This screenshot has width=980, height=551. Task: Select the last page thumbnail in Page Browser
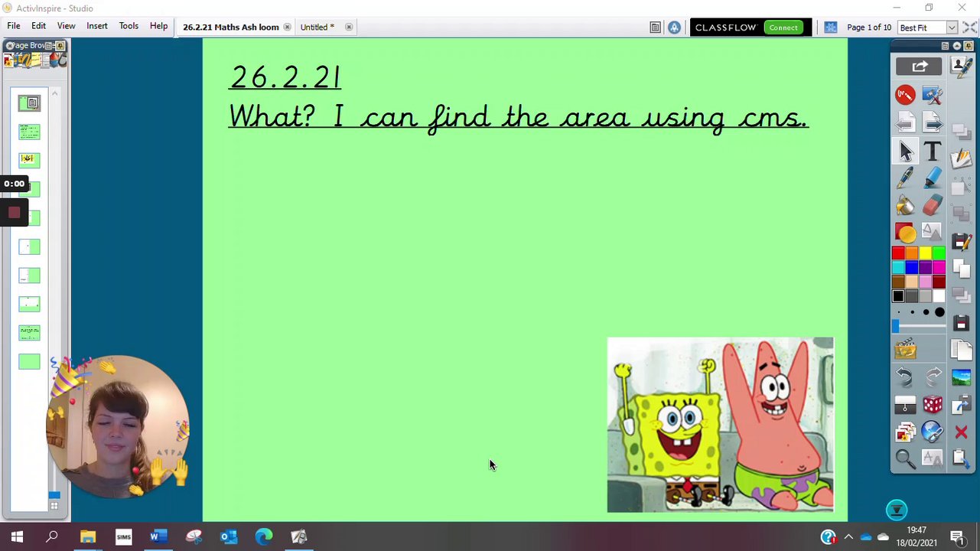click(29, 362)
